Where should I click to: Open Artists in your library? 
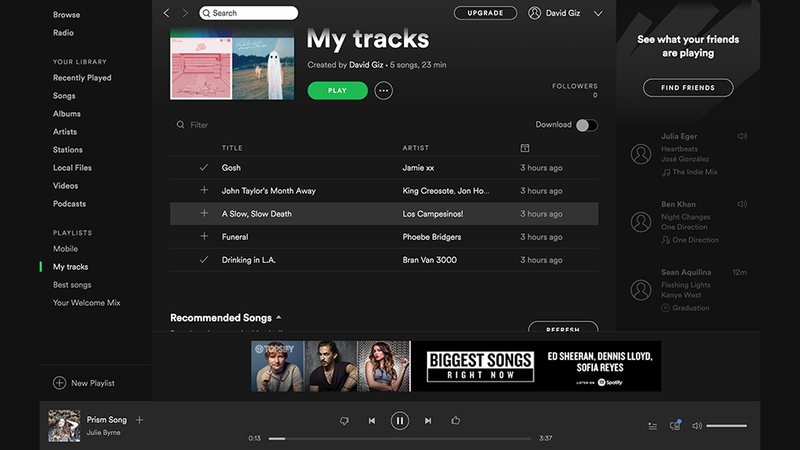coord(65,132)
